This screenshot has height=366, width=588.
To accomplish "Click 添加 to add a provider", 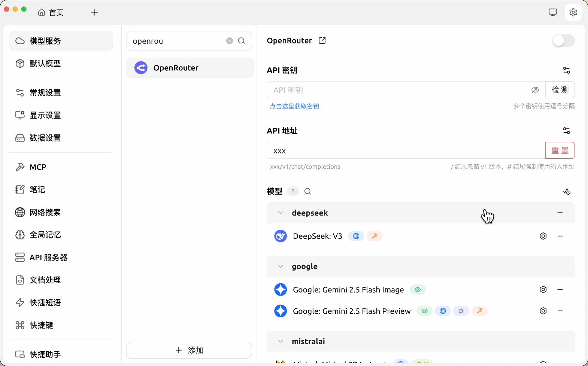I will pos(189,350).
